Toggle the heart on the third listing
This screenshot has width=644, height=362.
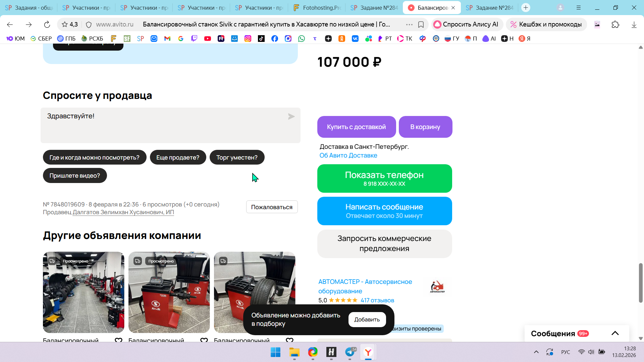[x=289, y=340]
